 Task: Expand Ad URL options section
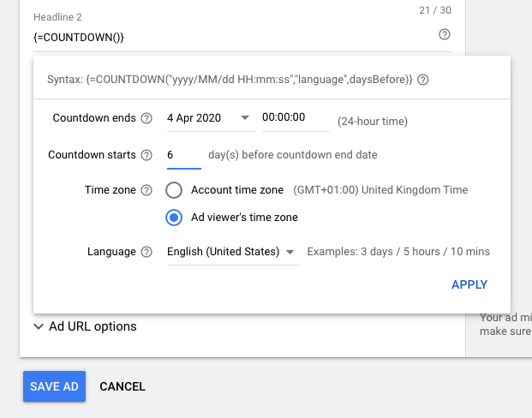tap(39, 326)
